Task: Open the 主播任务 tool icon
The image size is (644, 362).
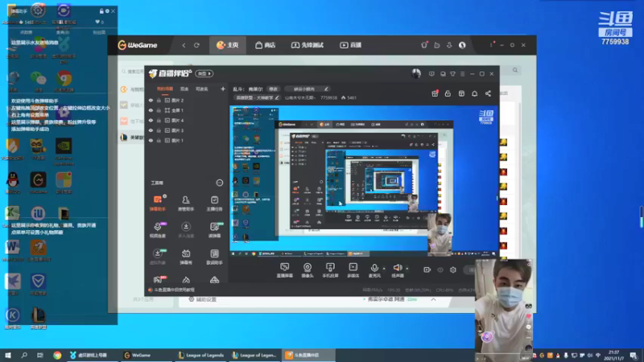Action: (x=214, y=204)
